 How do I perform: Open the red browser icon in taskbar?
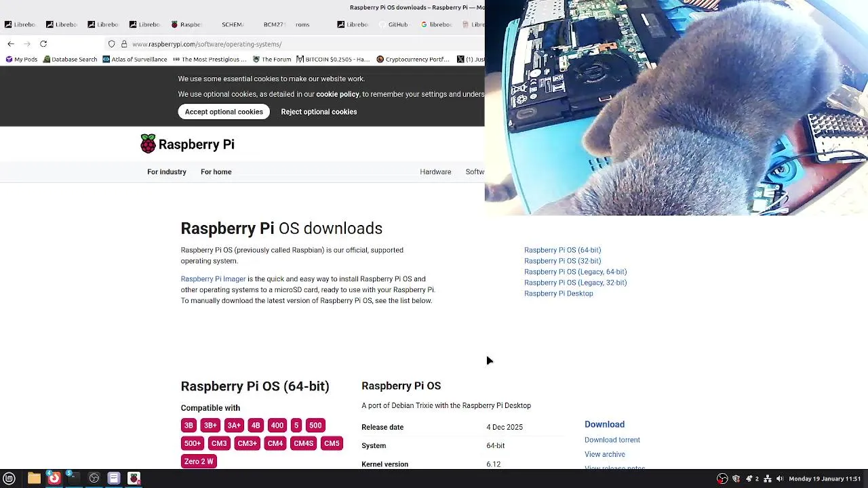pyautogui.click(x=54, y=479)
